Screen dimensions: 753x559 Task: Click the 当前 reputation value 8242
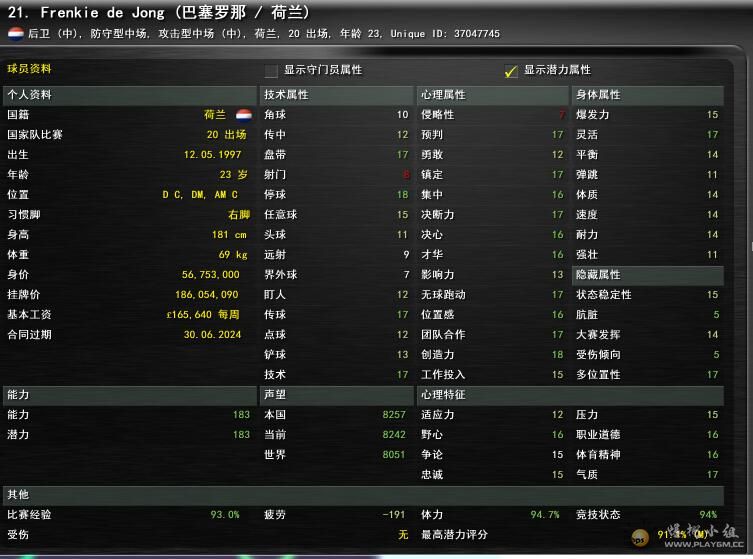(x=394, y=435)
